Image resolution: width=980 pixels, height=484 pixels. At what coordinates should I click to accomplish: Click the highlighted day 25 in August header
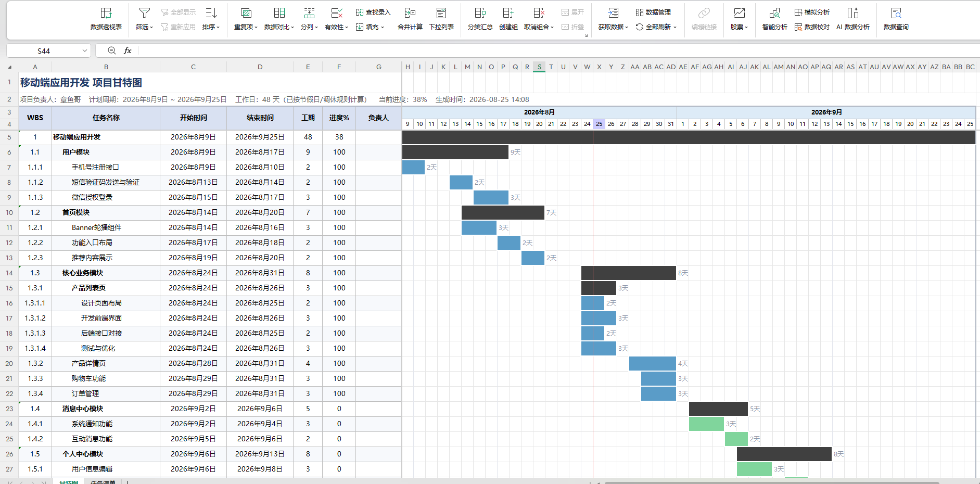coord(599,124)
